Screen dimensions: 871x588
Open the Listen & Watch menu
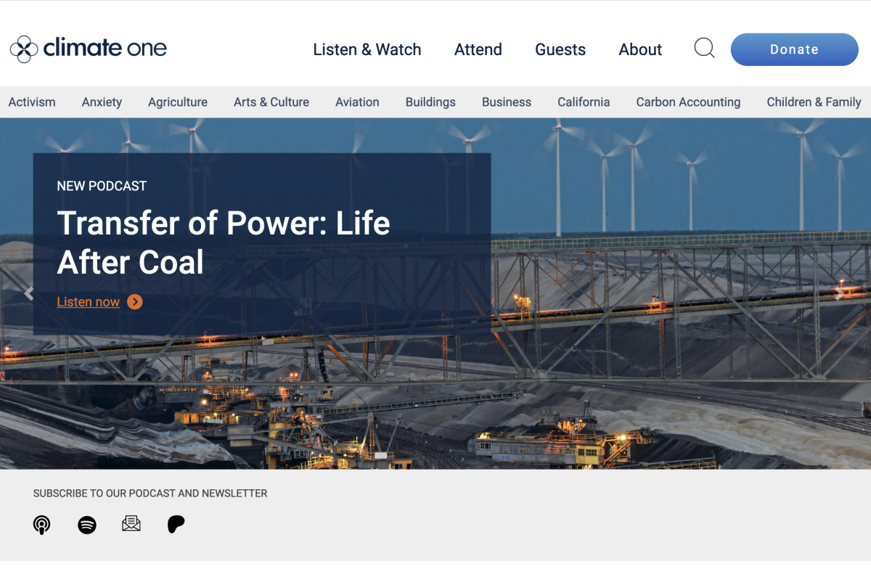pos(367,49)
